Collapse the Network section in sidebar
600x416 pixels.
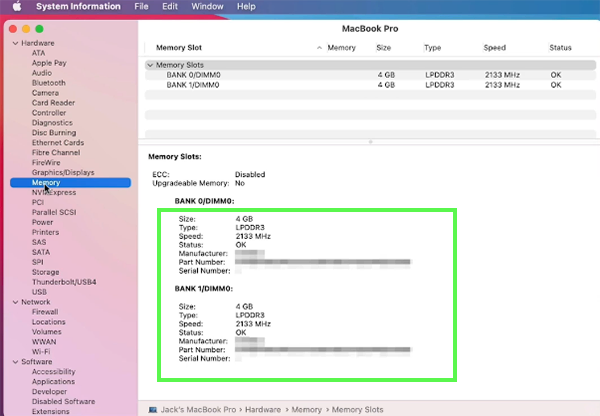click(x=15, y=302)
